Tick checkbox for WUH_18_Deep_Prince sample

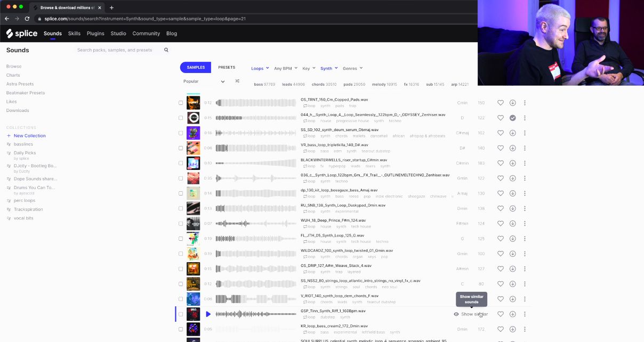coord(181,224)
